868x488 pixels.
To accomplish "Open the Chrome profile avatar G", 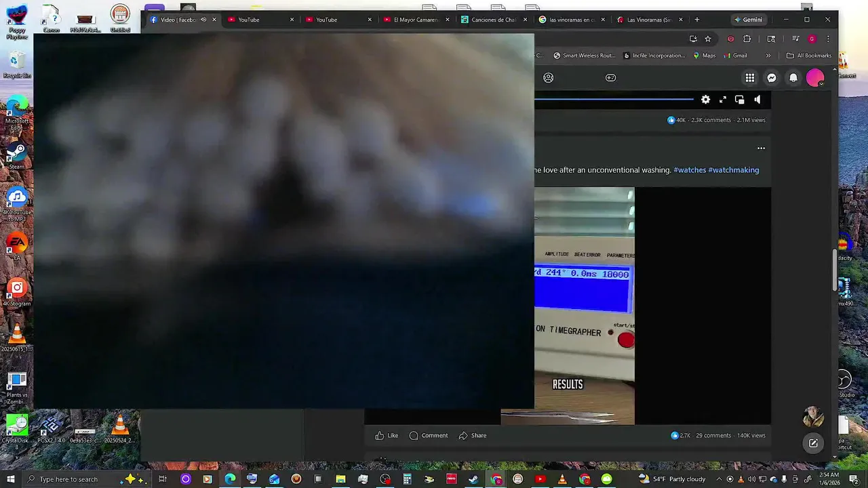I will pos(812,39).
